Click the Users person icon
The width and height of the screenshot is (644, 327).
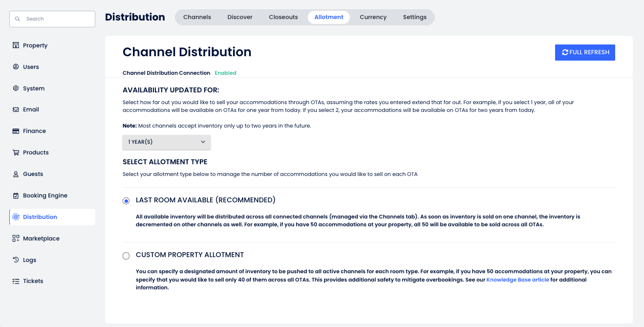[16, 67]
